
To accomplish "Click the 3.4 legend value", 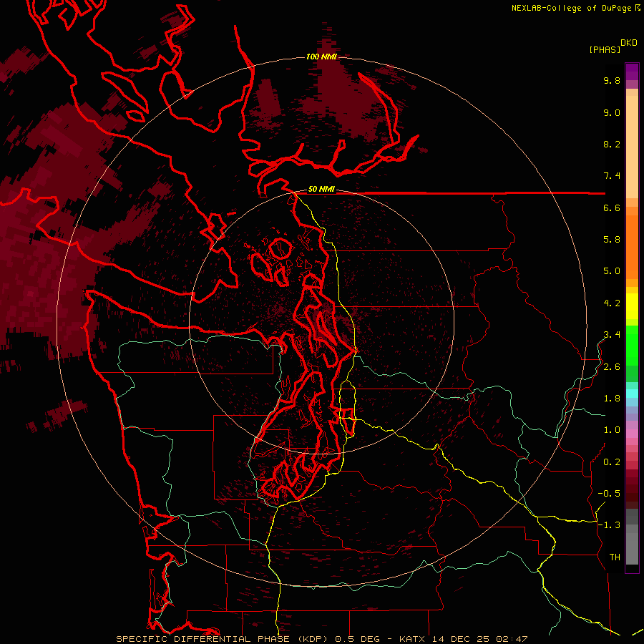I will click(612, 335).
